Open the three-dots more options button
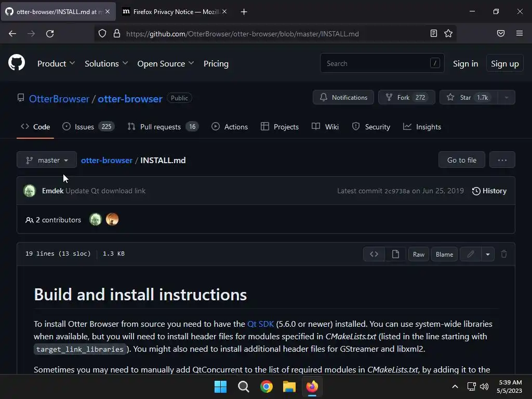 502,160
